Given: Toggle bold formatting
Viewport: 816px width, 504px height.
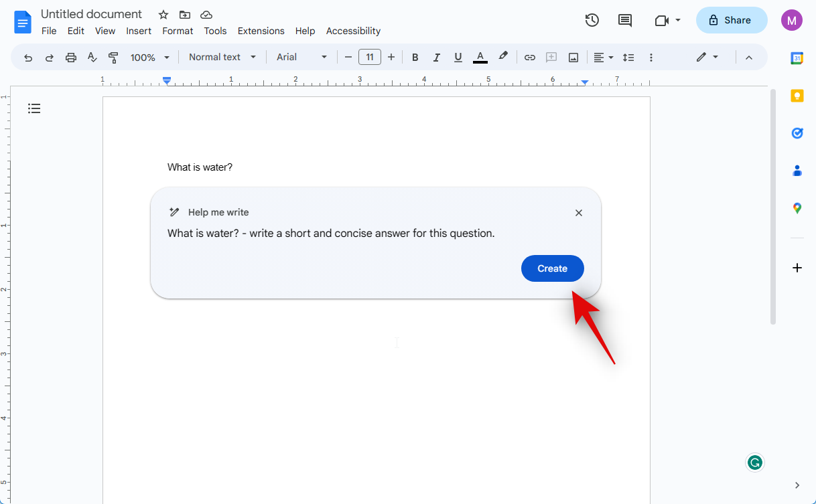Looking at the screenshot, I should click(415, 58).
